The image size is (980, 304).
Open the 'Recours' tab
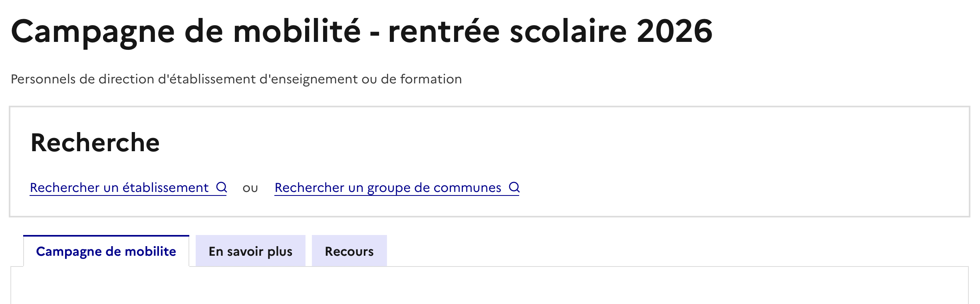click(349, 251)
